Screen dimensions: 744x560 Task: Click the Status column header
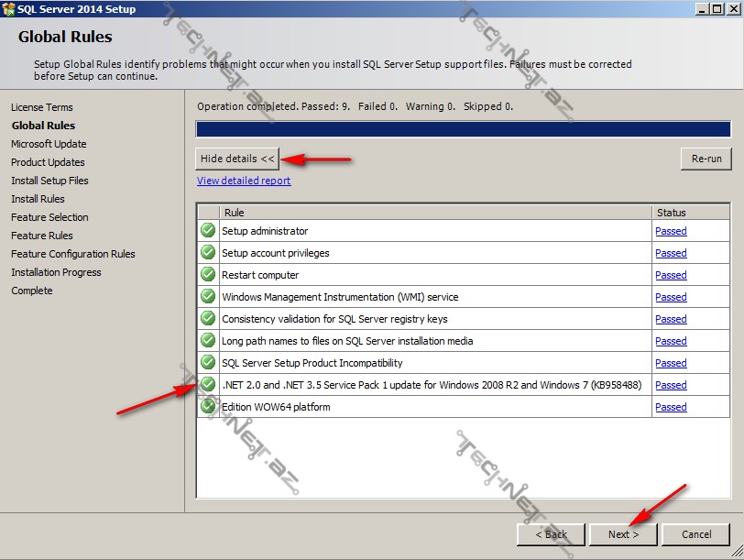click(690, 213)
